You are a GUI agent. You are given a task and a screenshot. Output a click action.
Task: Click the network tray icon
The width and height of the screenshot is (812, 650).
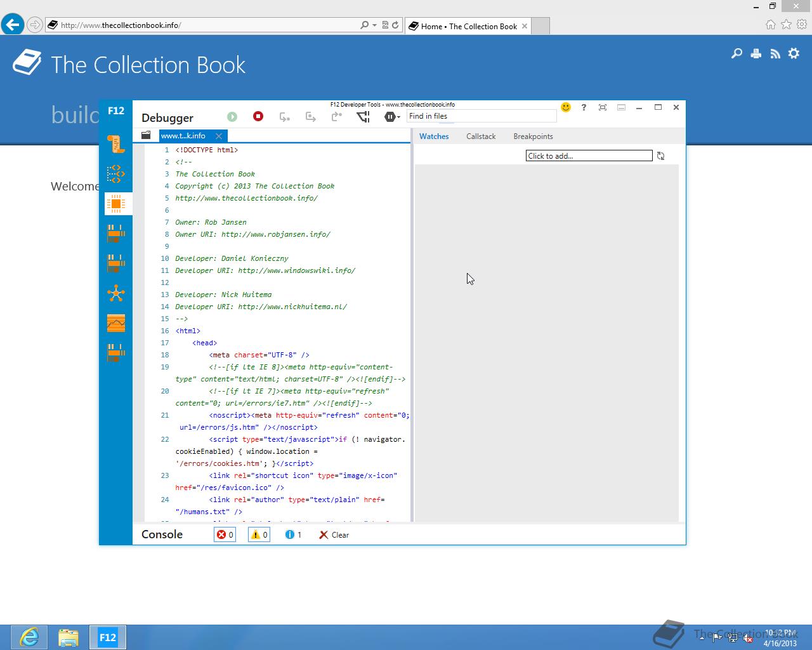coord(733,638)
